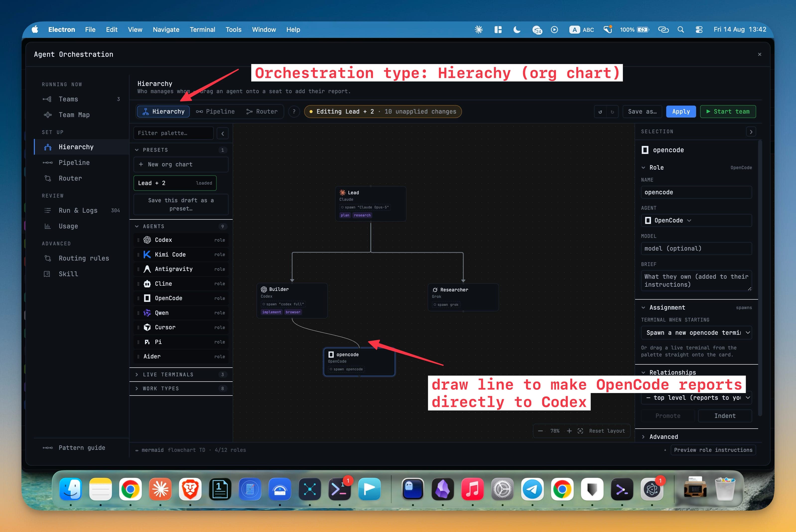Click the Cline robot icon in the palette
The width and height of the screenshot is (796, 532).
147,284
